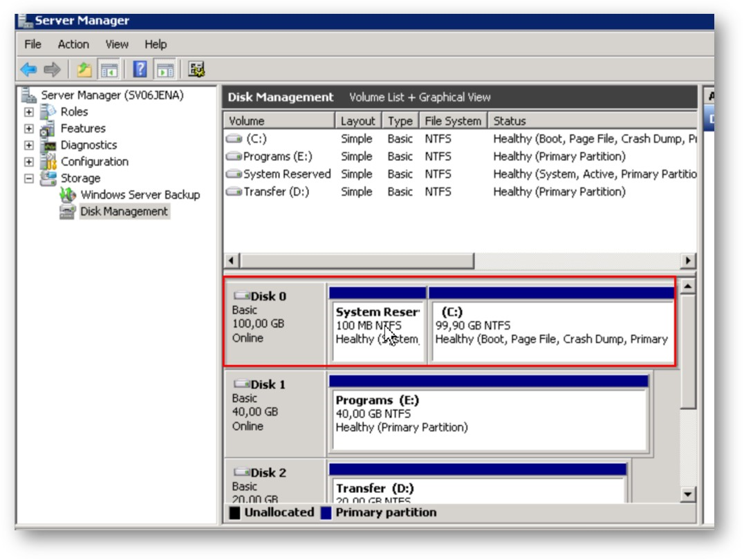
Task: Sort by the Status column header
Action: coord(592,120)
